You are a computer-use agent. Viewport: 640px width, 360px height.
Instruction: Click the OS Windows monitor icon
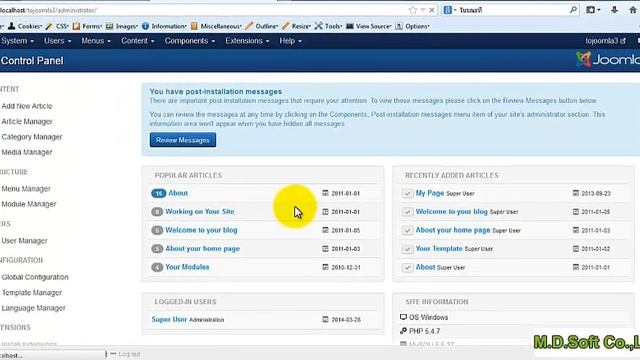[x=403, y=317]
